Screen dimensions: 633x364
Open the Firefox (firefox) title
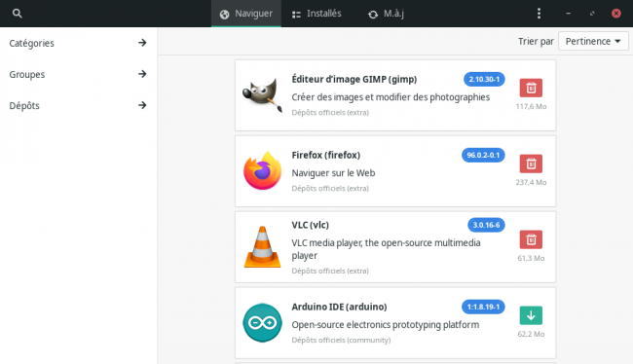click(326, 155)
